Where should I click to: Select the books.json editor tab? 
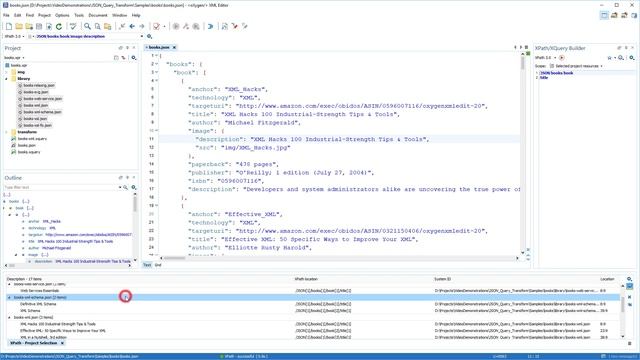coord(158,47)
